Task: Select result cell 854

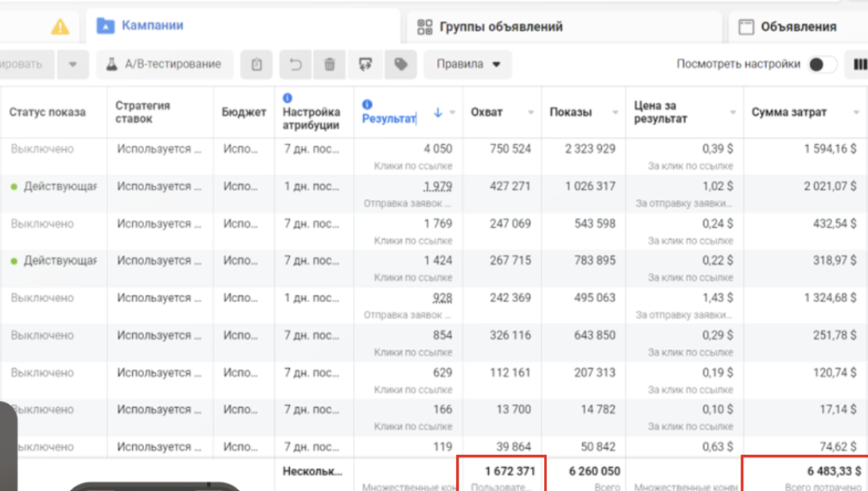Action: (x=442, y=336)
